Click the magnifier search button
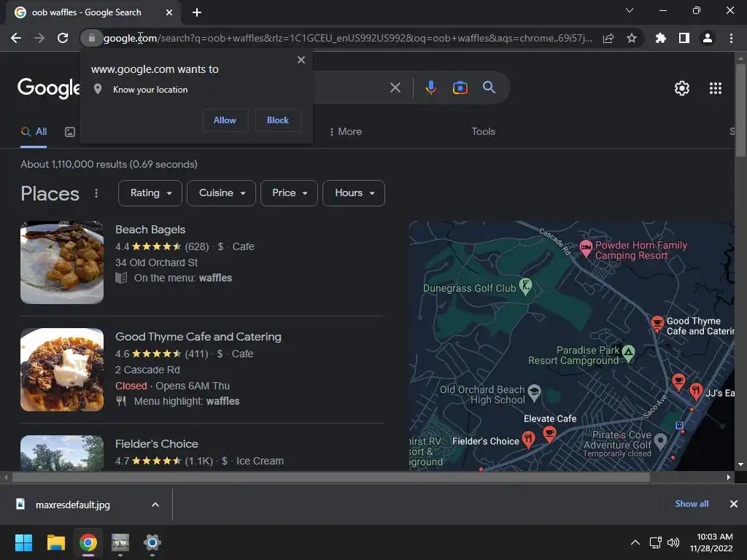The height and width of the screenshot is (560, 747). click(489, 87)
